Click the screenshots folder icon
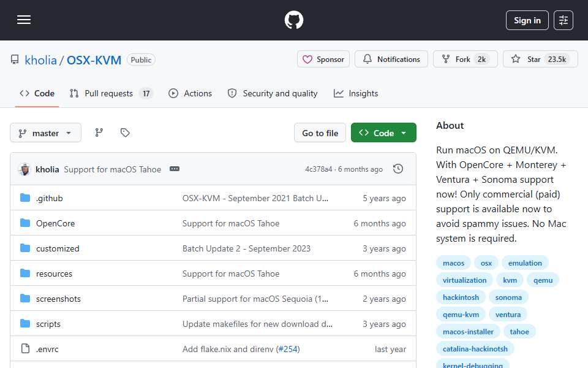588x368 pixels. pos(25,299)
